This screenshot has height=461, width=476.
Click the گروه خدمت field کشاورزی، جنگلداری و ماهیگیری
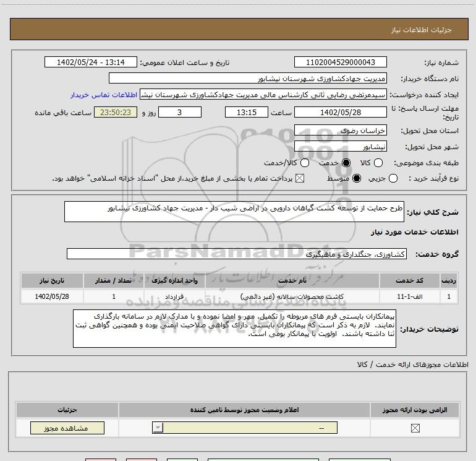point(237,254)
